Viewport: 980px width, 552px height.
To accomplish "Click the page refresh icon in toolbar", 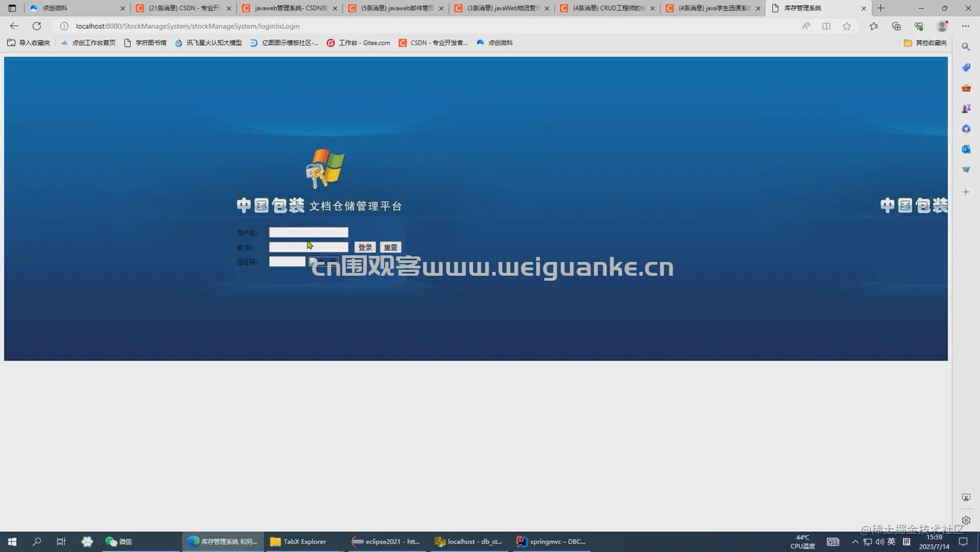I will tap(37, 26).
